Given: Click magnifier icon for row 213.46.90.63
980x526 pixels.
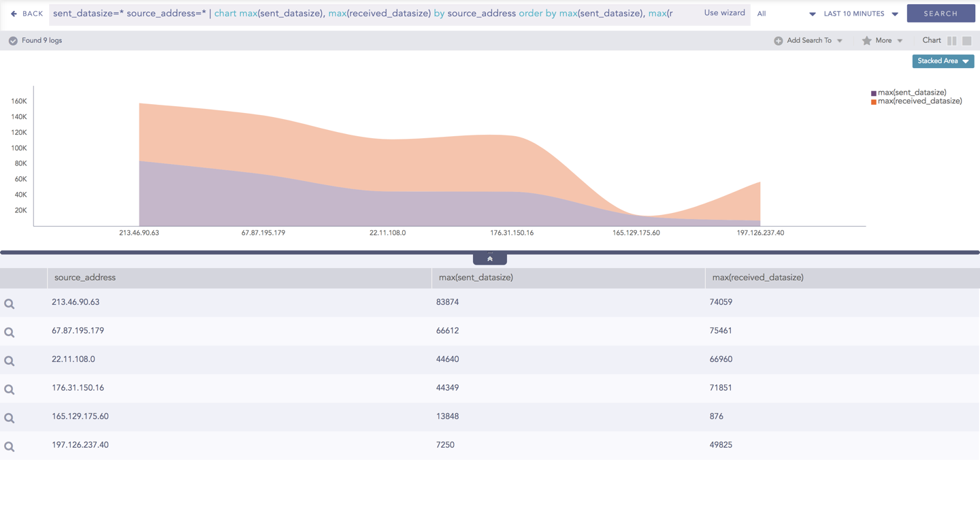Looking at the screenshot, I should point(10,304).
